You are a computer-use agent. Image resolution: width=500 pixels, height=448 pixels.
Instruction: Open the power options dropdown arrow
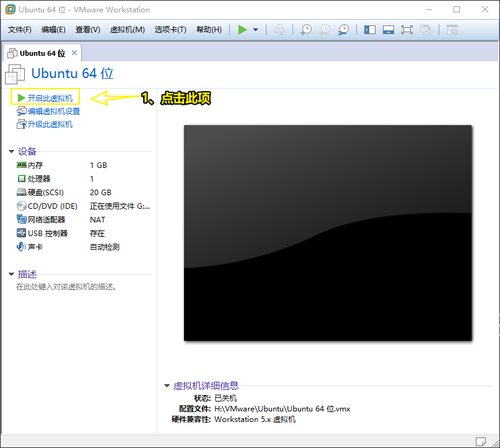click(x=255, y=30)
